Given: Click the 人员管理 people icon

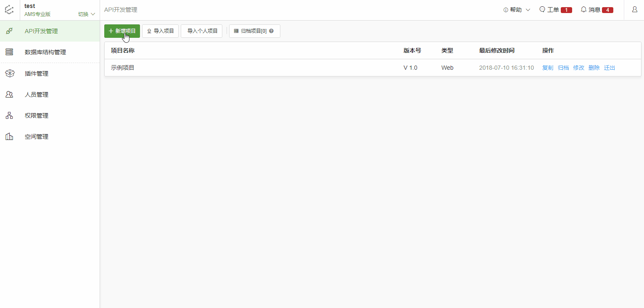Looking at the screenshot, I should tap(9, 95).
